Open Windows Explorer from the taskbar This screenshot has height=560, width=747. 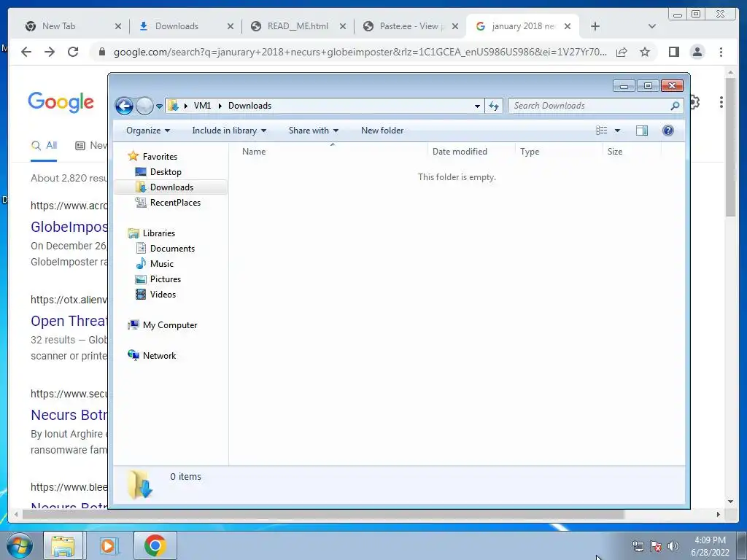tap(63, 545)
